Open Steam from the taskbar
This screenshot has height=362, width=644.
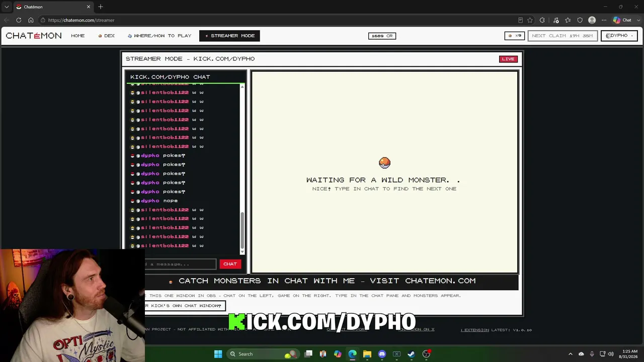coord(411,354)
